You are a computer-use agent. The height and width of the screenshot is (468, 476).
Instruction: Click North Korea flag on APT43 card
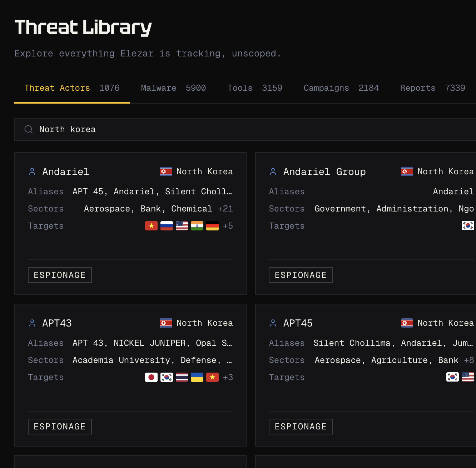coord(166,323)
